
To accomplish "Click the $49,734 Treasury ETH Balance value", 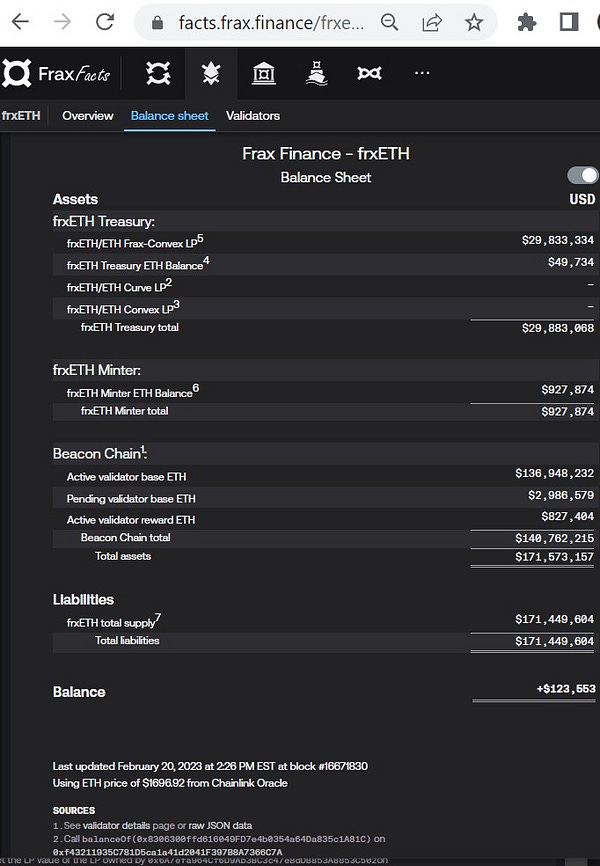I will 571,262.
